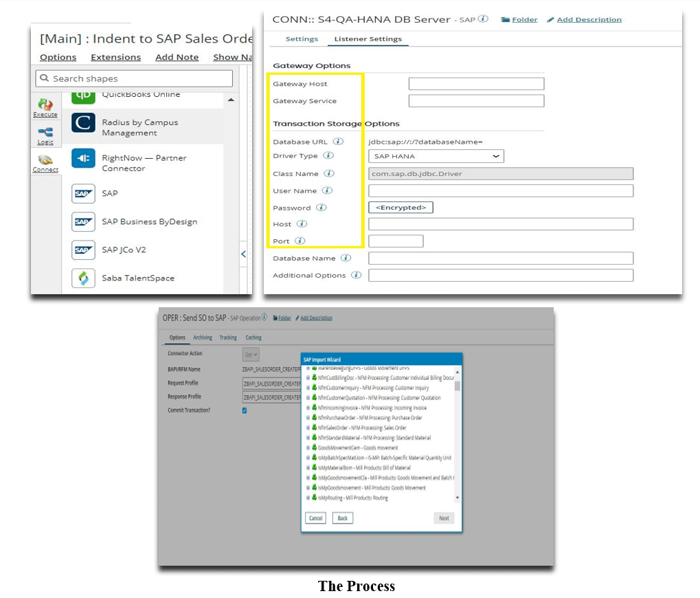
Task: Click the Search shapes field
Action: [134, 79]
